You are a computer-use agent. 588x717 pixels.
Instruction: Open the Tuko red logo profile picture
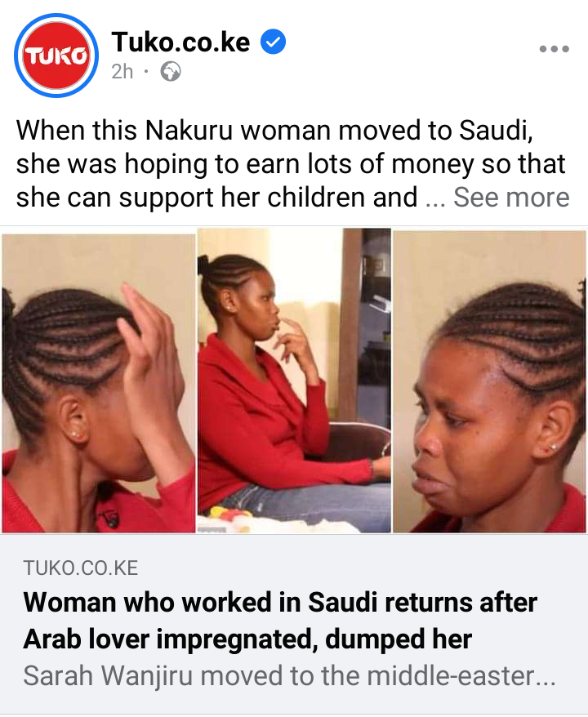pyautogui.click(x=56, y=56)
